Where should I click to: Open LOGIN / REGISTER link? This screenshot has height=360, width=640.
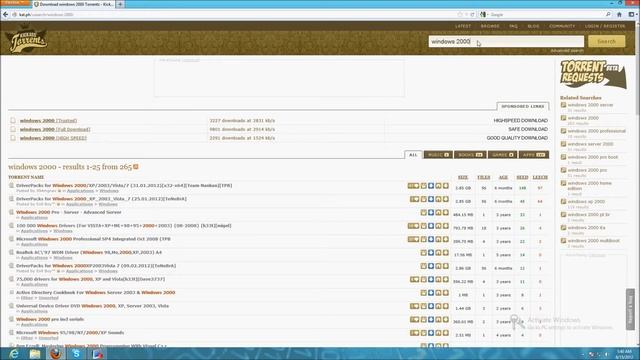point(605,26)
